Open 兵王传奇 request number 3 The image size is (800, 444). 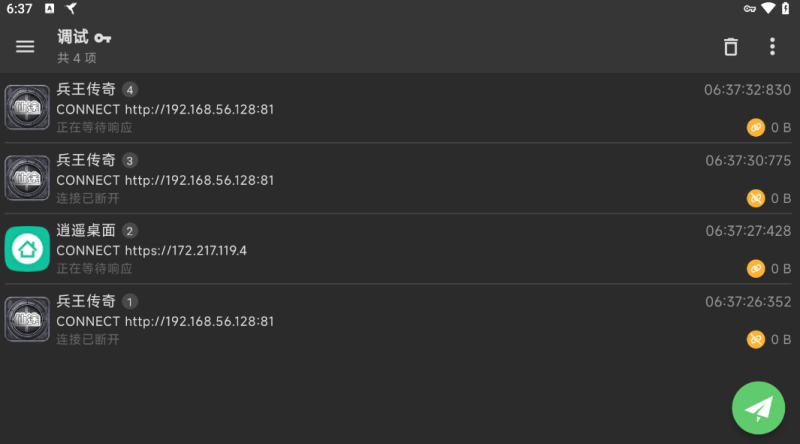click(400, 178)
